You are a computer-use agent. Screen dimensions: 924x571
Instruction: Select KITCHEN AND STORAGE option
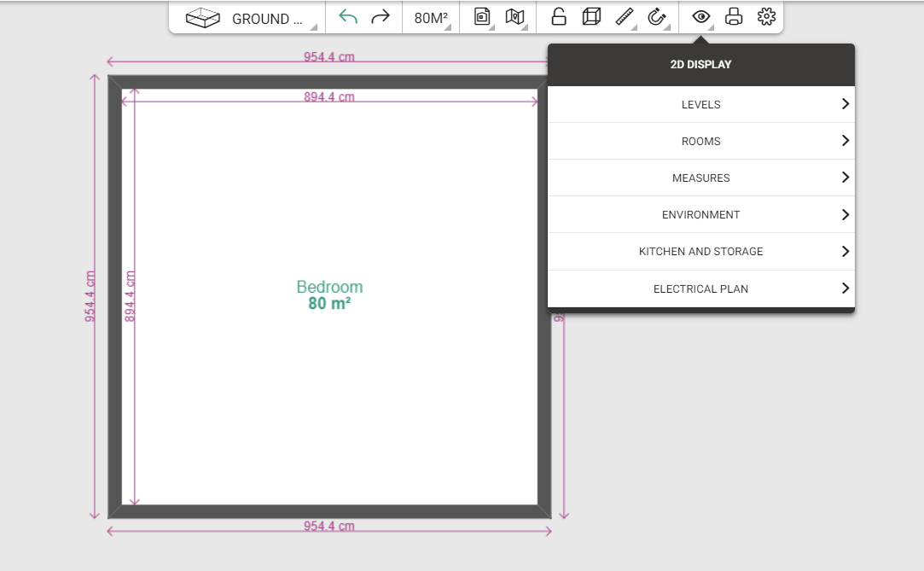tap(701, 252)
